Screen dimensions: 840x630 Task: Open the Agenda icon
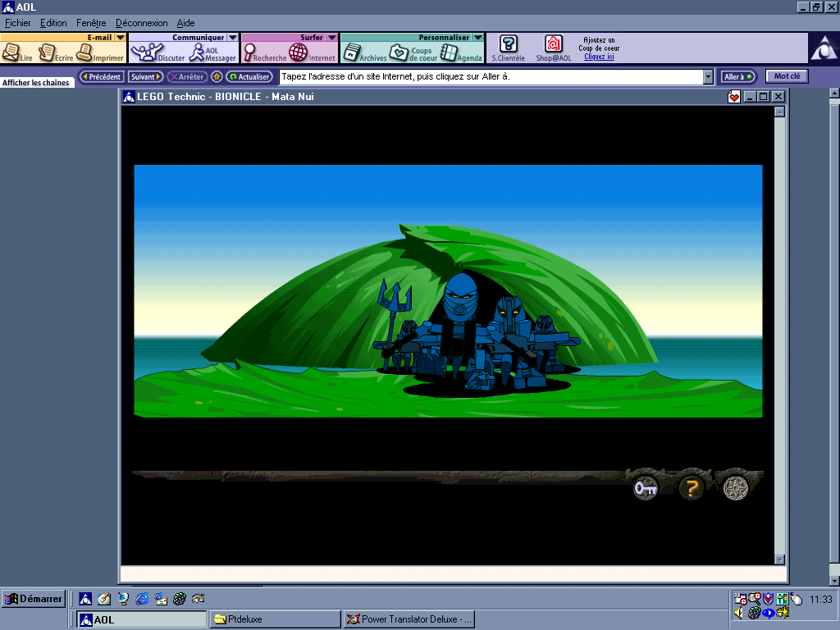461,52
